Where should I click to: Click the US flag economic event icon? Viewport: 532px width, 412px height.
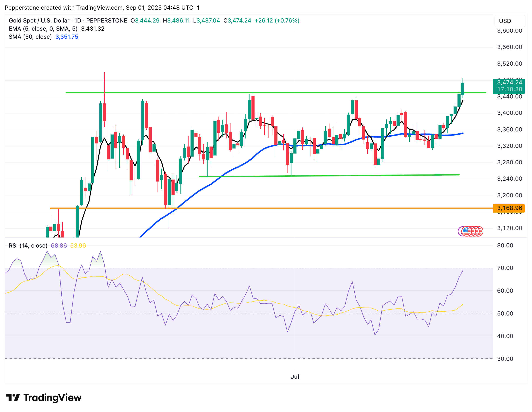click(467, 231)
